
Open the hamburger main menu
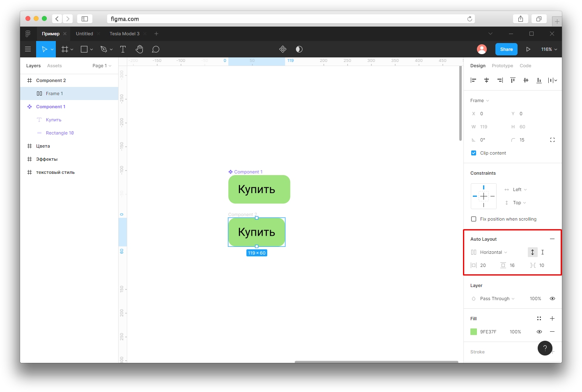pos(28,49)
